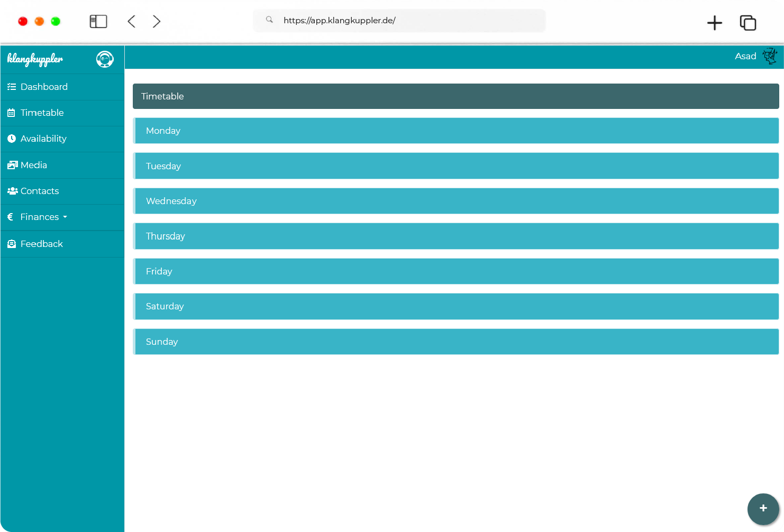The width and height of the screenshot is (784, 532).
Task: Go back with the browser arrow
Action: (132, 21)
